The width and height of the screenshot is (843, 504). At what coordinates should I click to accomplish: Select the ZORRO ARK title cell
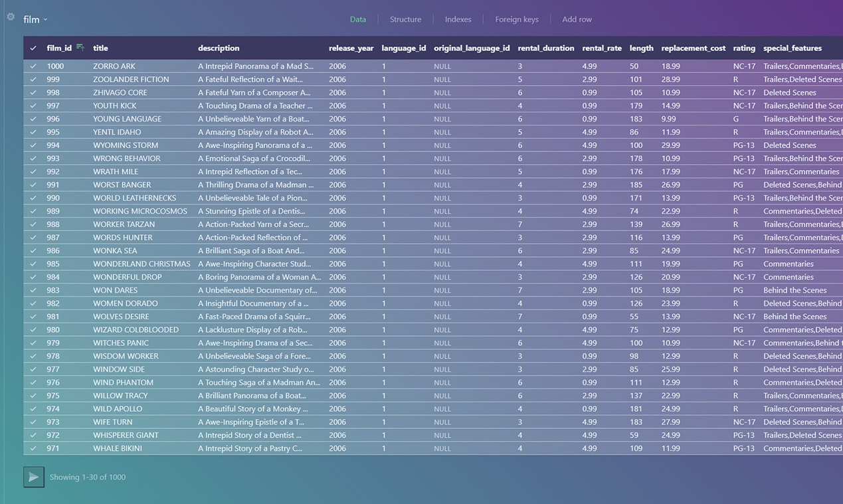pos(114,66)
